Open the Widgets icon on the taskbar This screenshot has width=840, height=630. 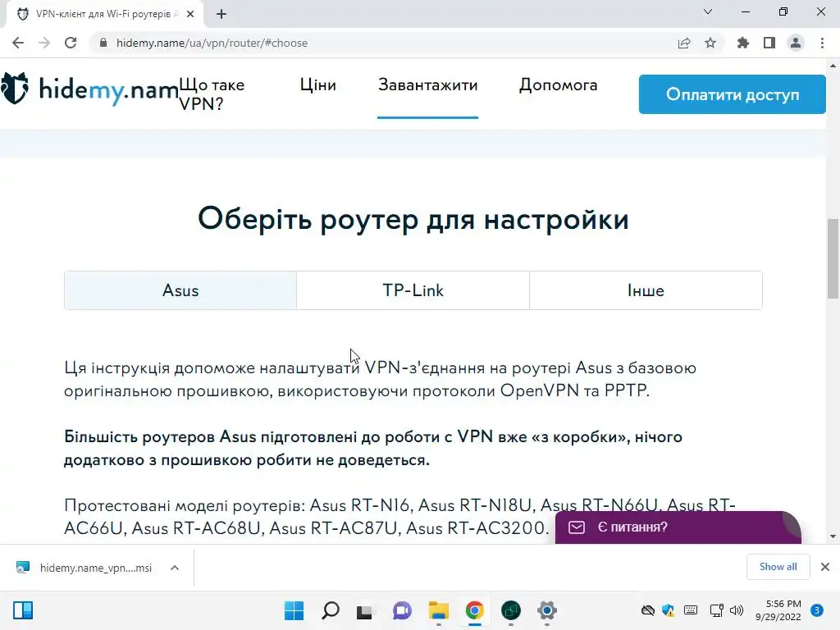coord(22,610)
